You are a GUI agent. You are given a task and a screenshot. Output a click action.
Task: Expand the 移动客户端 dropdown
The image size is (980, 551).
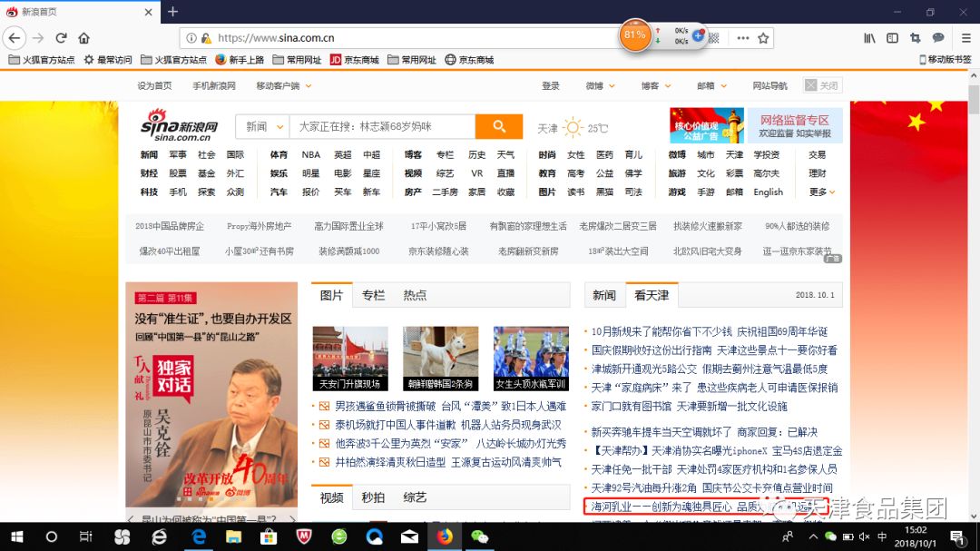coord(283,85)
